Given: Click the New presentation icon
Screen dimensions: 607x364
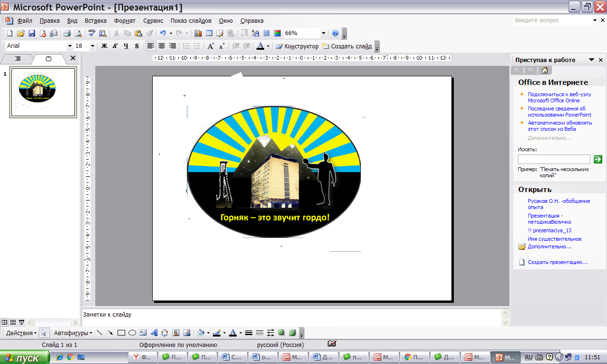Looking at the screenshot, I should (x=9, y=33).
